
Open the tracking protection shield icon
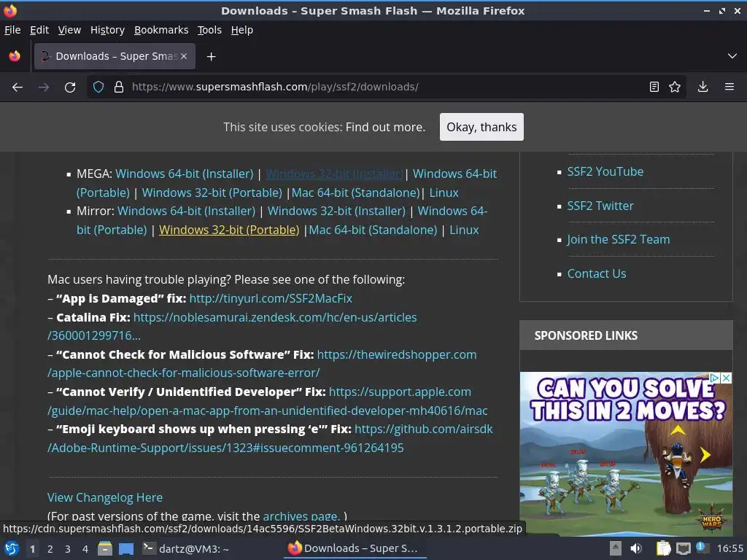[x=98, y=87]
